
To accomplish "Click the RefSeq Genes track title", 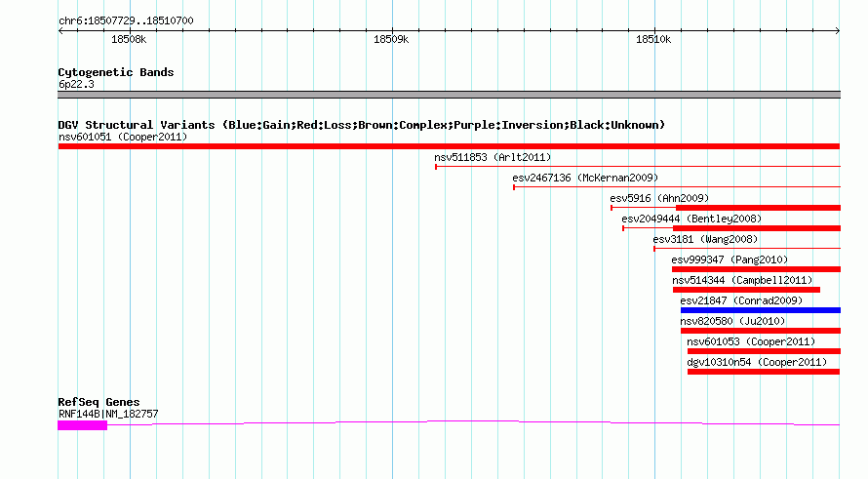I will pyautogui.click(x=99, y=402).
